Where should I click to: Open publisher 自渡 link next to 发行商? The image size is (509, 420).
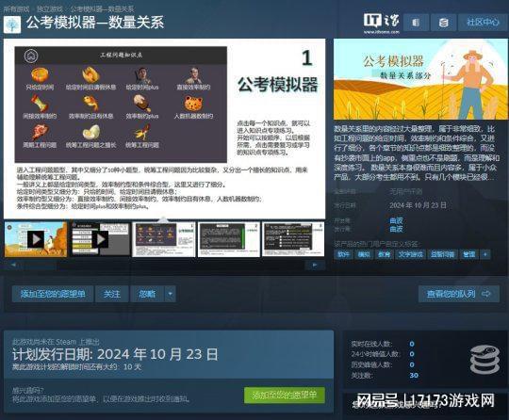396,229
